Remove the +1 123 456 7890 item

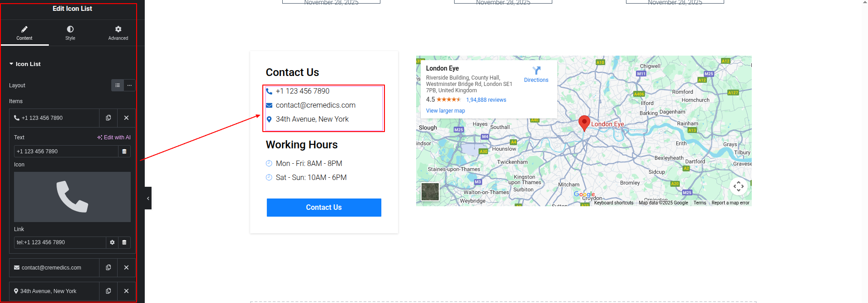(126, 118)
